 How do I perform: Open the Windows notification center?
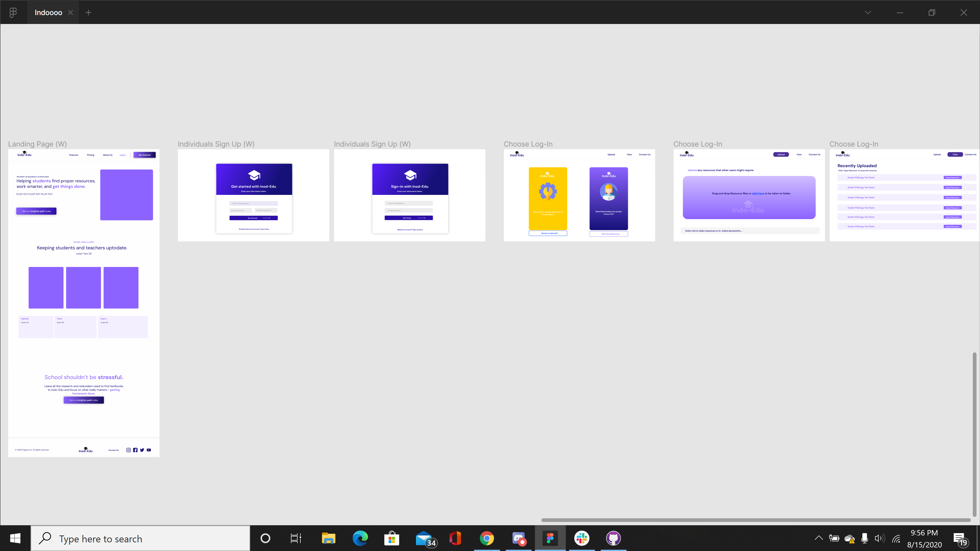click(x=960, y=539)
